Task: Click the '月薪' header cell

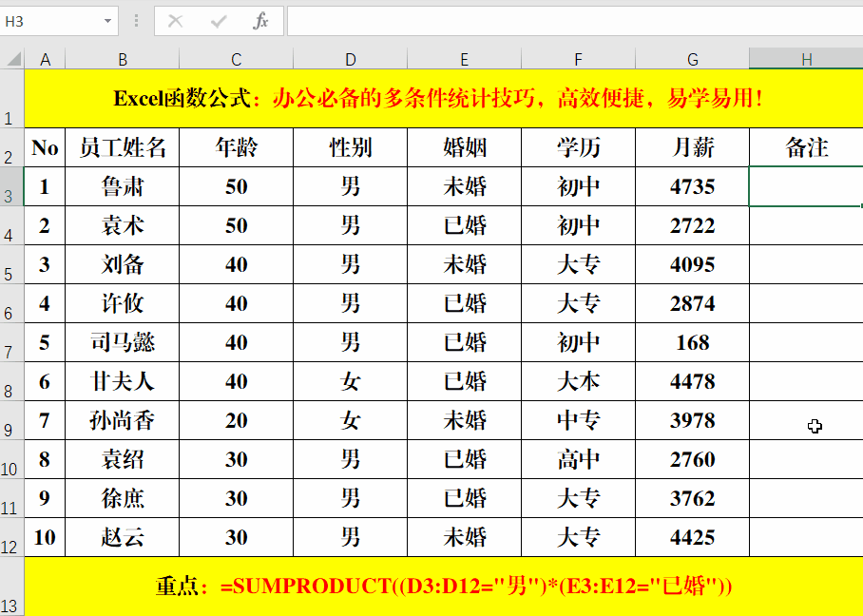Action: [x=692, y=147]
